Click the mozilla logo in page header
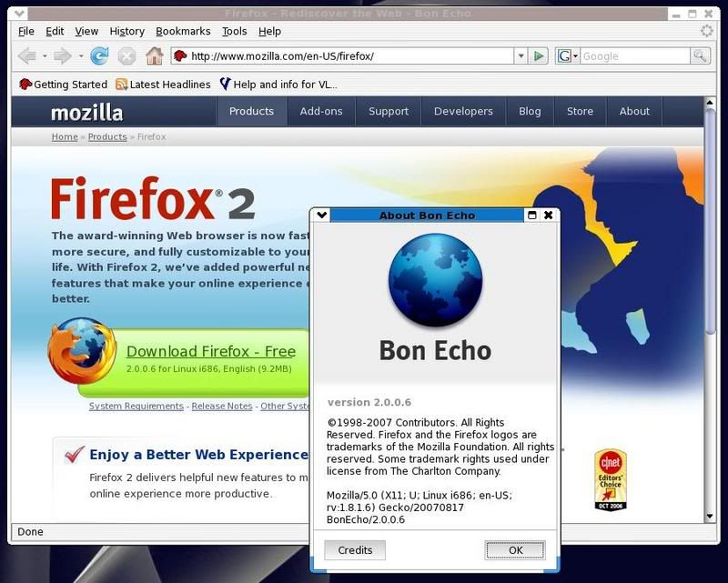The image size is (728, 583). click(86, 113)
